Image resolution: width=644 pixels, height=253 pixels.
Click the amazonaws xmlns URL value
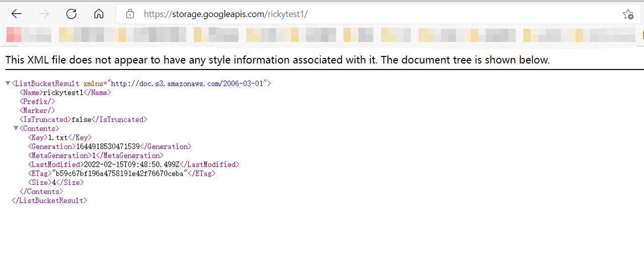[189, 83]
